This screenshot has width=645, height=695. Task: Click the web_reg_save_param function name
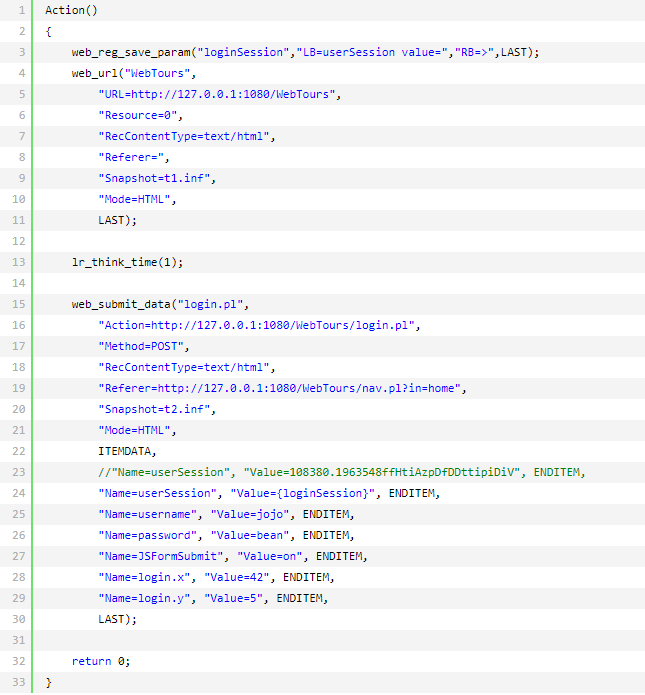[131, 53]
